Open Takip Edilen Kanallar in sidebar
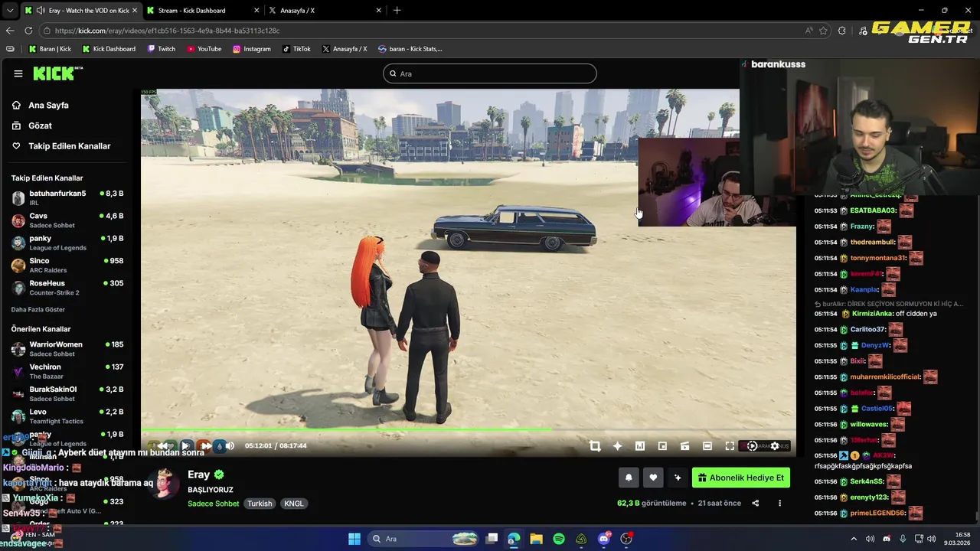This screenshot has height=551, width=980. [69, 146]
